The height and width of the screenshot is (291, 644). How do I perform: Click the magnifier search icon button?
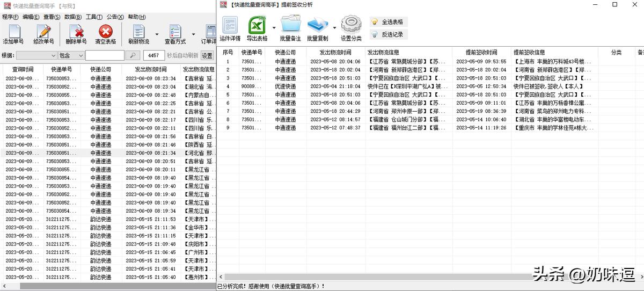[133, 55]
